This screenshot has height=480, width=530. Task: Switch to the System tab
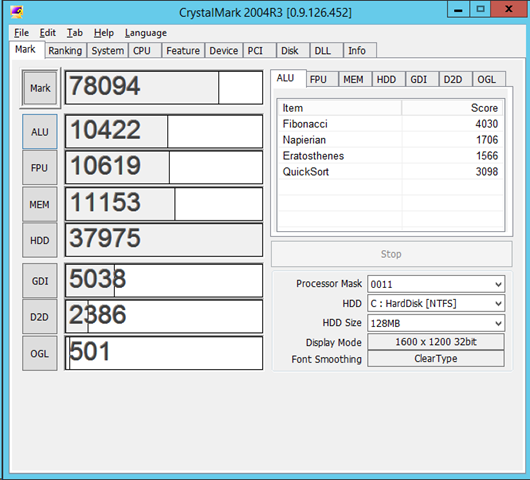point(107,50)
